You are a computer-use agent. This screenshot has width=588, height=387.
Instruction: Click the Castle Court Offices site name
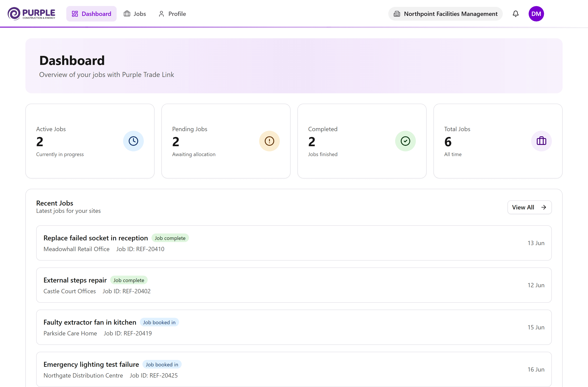click(x=70, y=291)
